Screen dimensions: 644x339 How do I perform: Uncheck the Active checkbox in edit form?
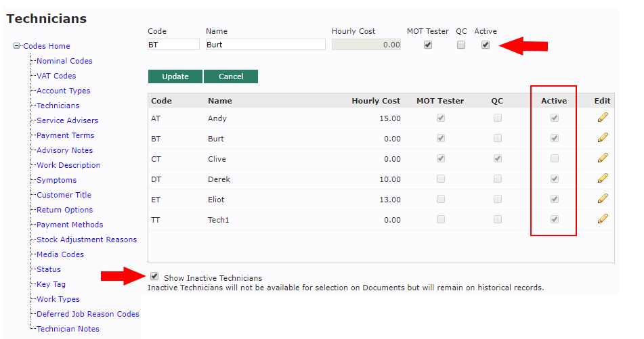tap(485, 45)
